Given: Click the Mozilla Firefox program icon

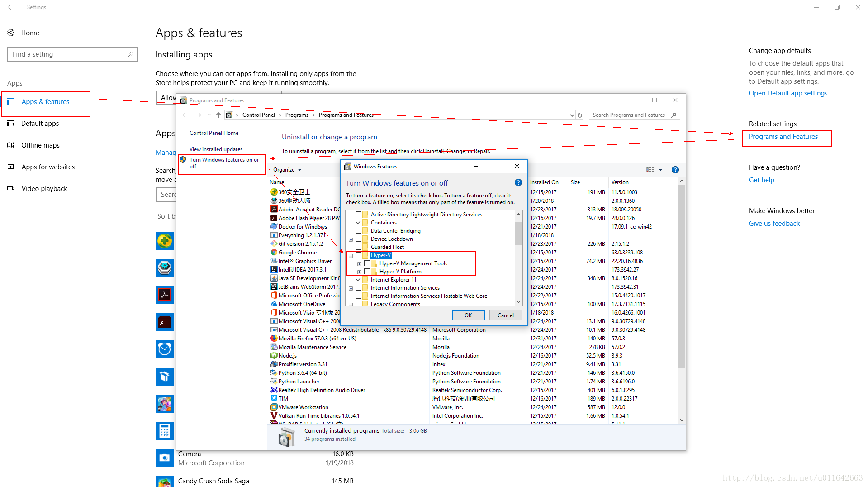Looking at the screenshot, I should pyautogui.click(x=274, y=338).
